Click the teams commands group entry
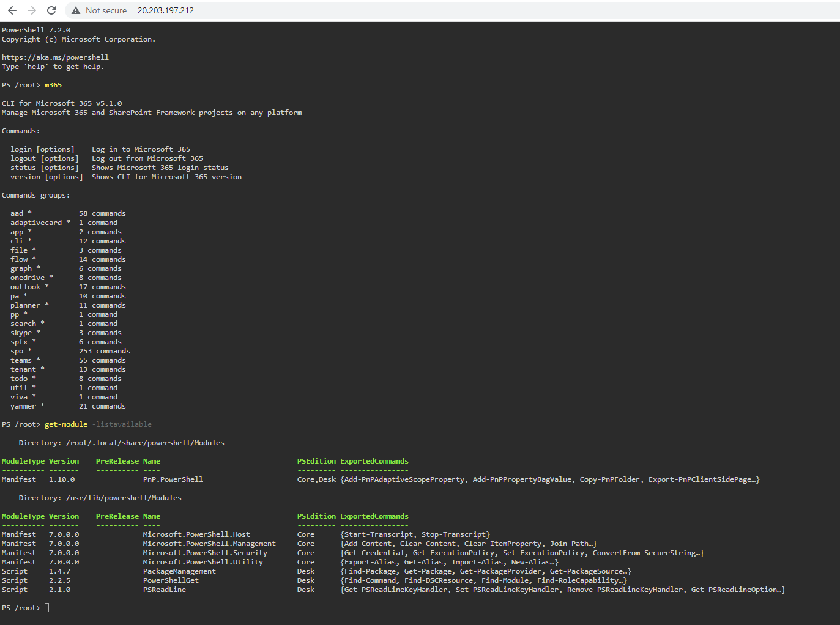 pos(21,360)
